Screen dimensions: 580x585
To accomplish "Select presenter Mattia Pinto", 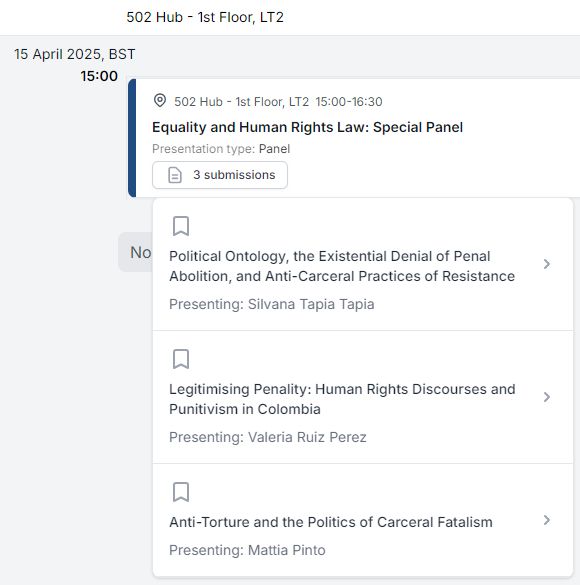I will click(x=286, y=550).
